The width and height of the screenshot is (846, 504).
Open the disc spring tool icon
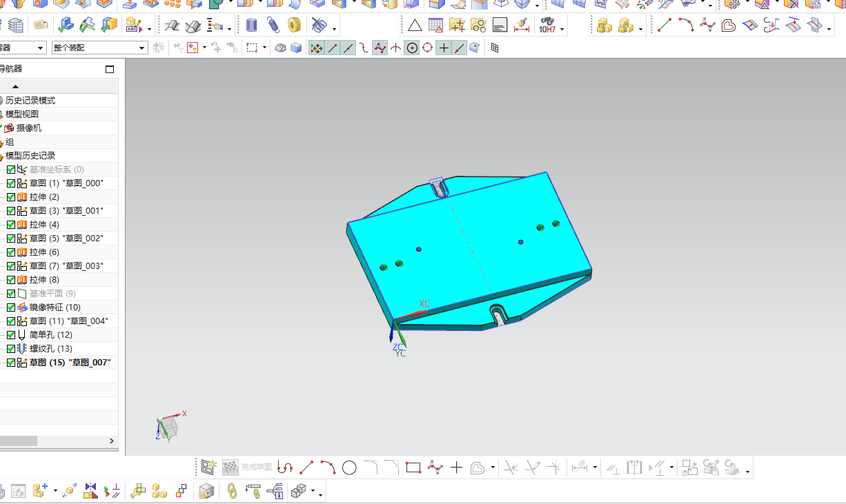coord(295,26)
